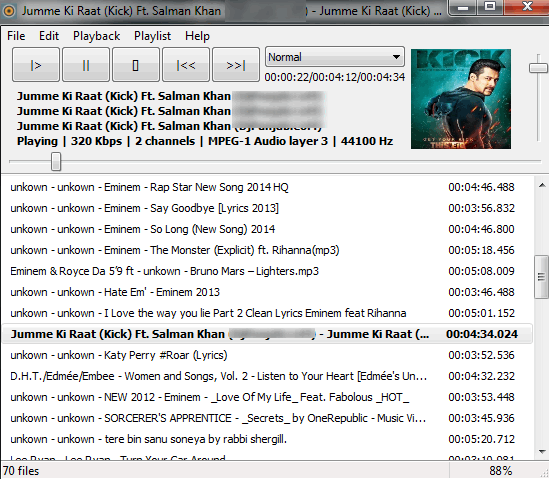
Task: Select Eminem _Love Of My Life_ track
Action: pos(267,397)
